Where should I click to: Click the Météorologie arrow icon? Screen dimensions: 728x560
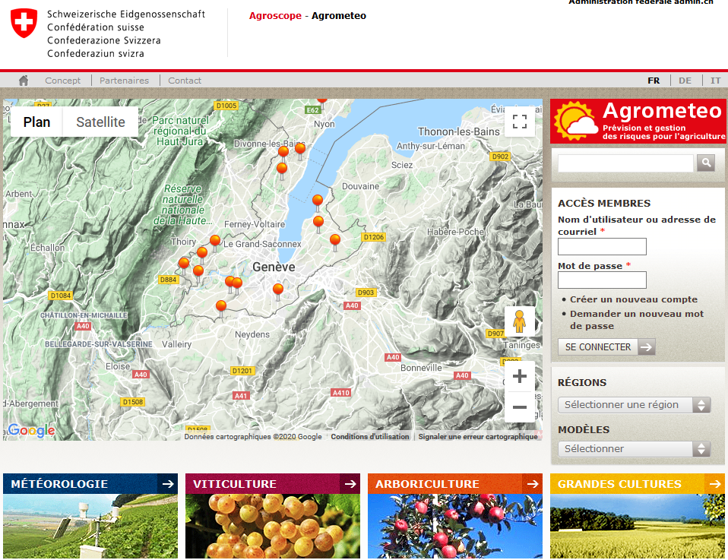[168, 484]
